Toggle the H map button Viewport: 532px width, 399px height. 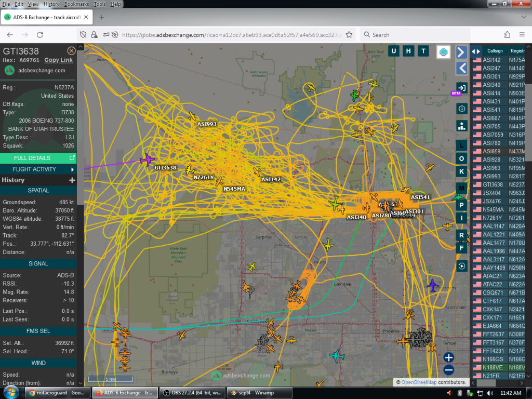[408, 51]
